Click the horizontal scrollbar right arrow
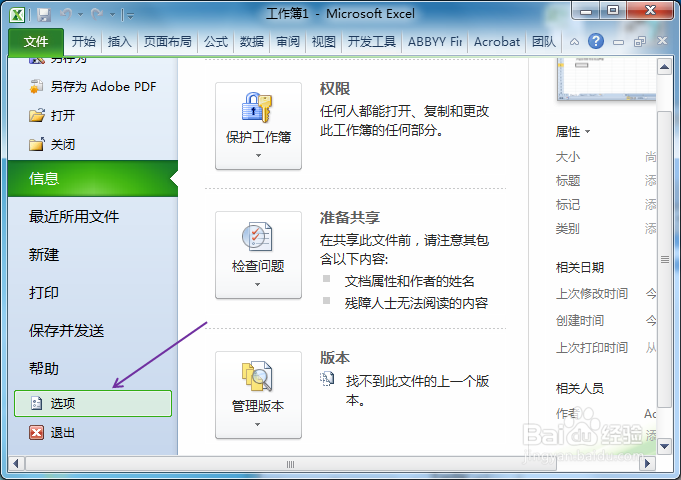681x480 pixels. (648, 463)
